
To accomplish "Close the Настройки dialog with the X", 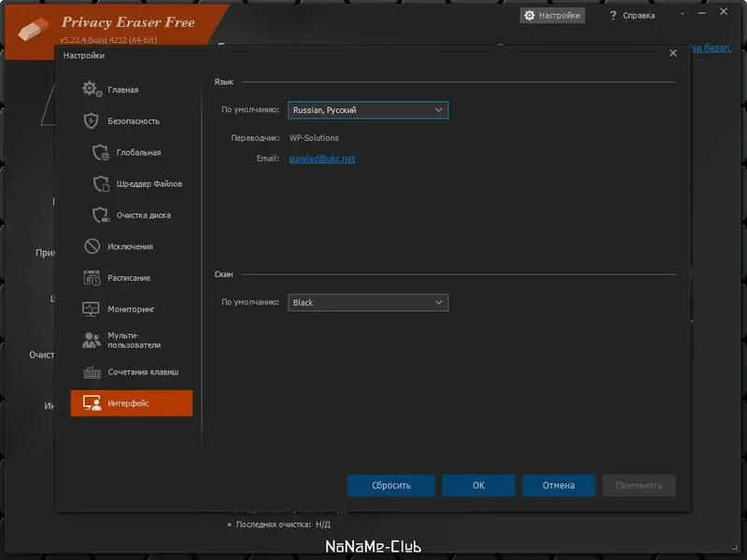I will click(673, 53).
